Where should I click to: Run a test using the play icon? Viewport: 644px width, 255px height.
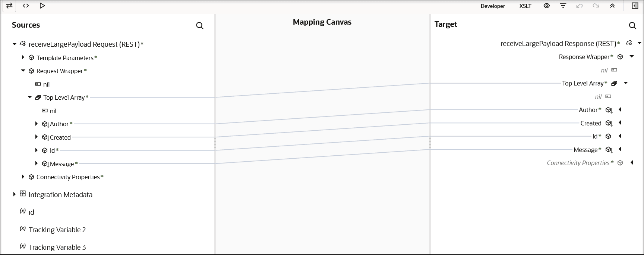coord(42,6)
